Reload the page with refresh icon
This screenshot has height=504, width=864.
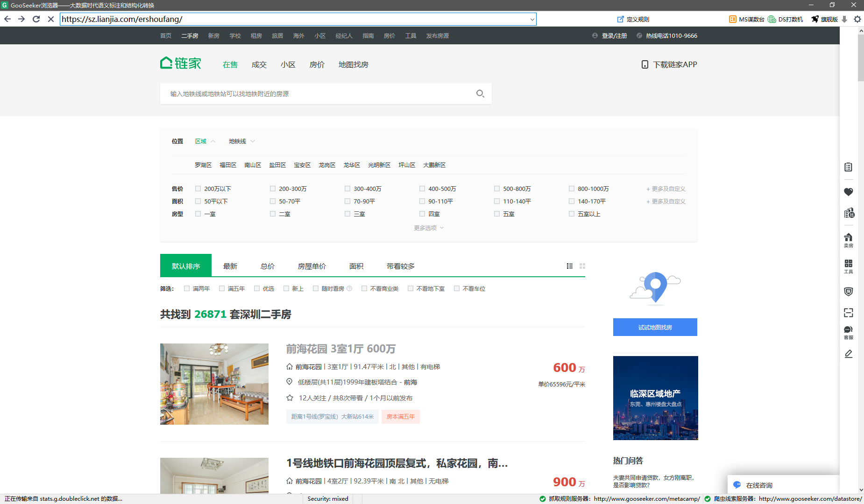coord(36,19)
